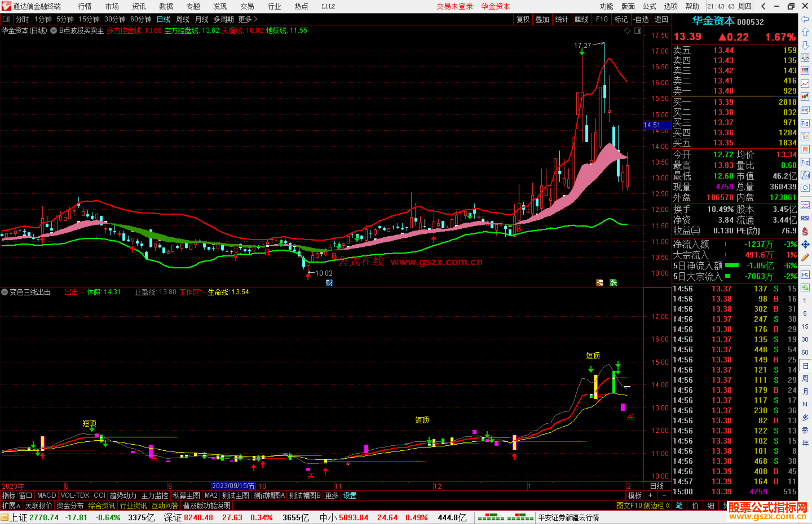
Task: Expand the 更多 period options
Action: [x=247, y=19]
